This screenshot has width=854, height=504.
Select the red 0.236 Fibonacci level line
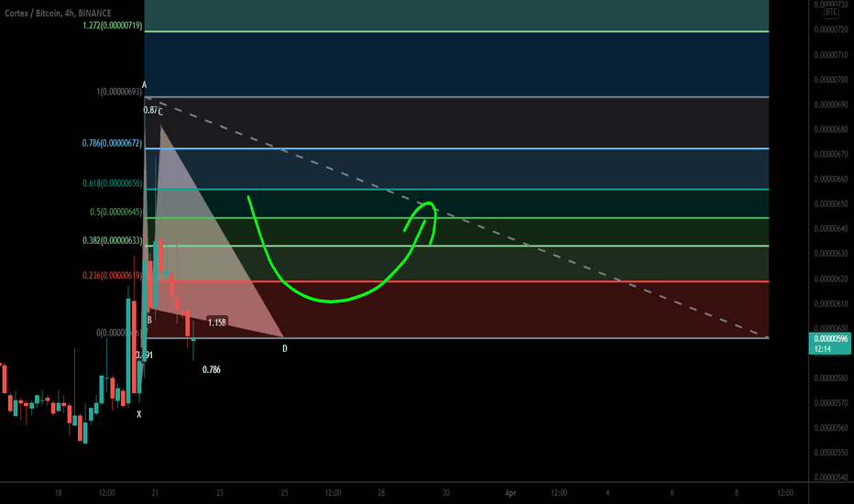coord(456,281)
